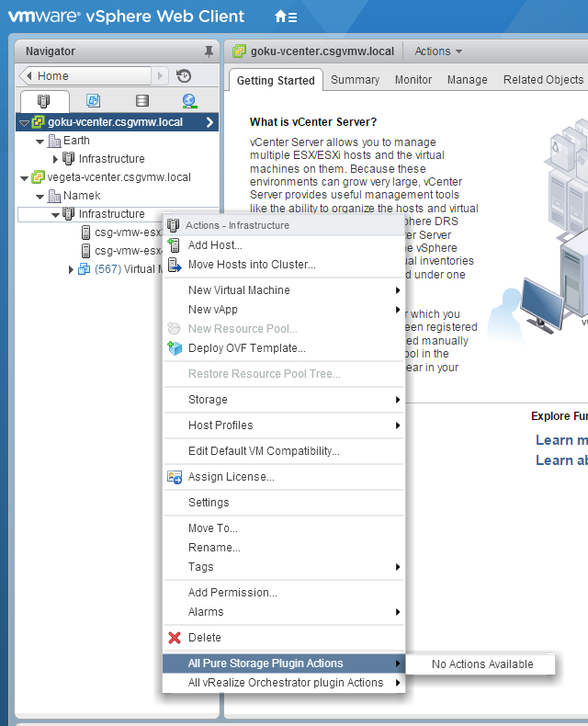
Task: Open the navigation history icon
Action: click(x=184, y=75)
